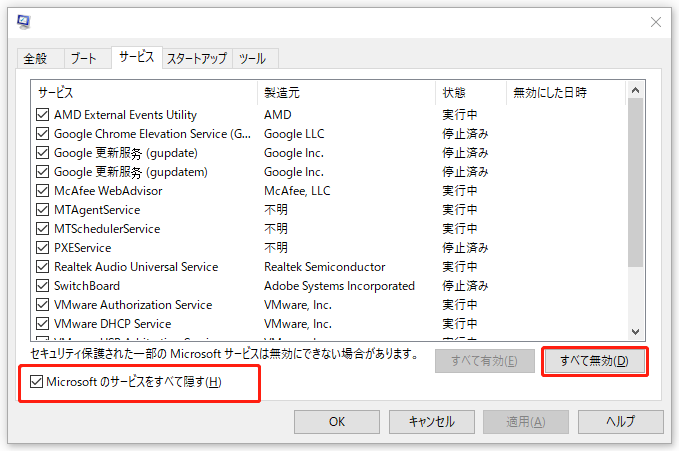Select the Google LLC manufacturer cell
The height and width of the screenshot is (451, 679).
tap(294, 134)
